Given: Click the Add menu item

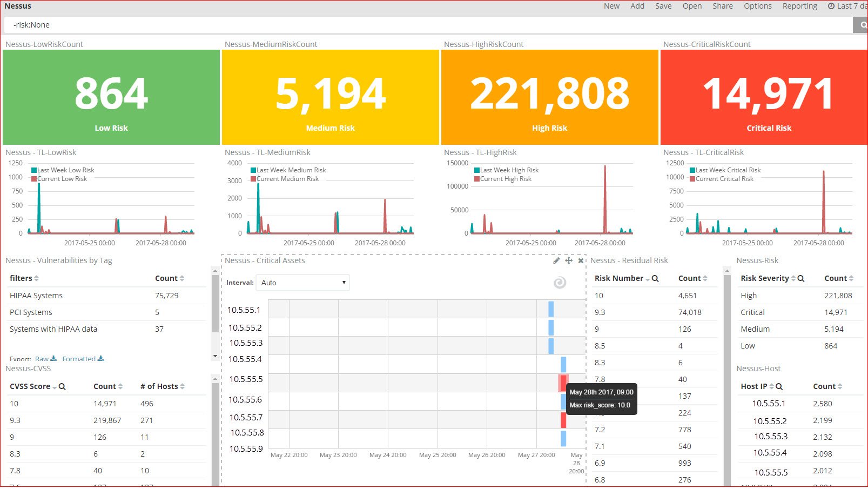Looking at the screenshot, I should tap(637, 6).
